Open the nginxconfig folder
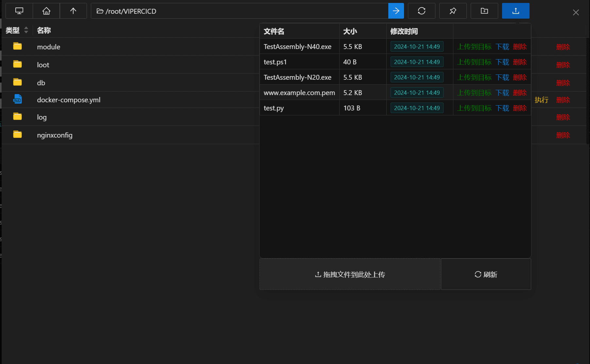The image size is (590, 364). [x=55, y=135]
